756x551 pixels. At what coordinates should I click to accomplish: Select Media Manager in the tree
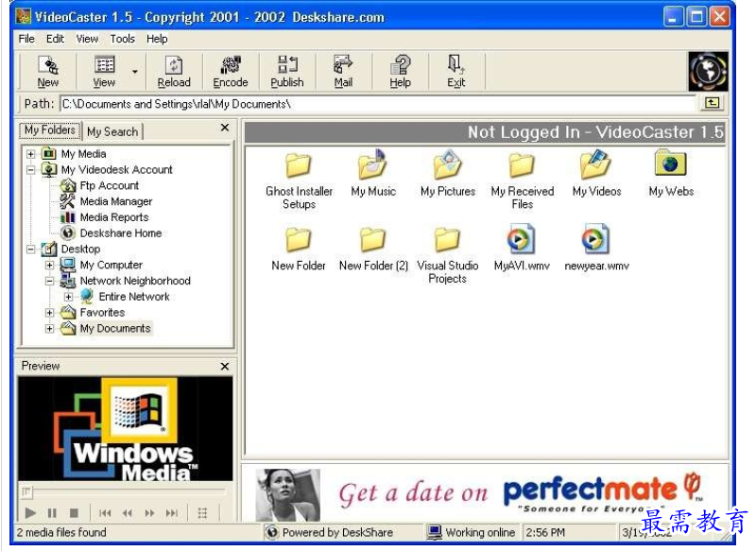point(116,201)
